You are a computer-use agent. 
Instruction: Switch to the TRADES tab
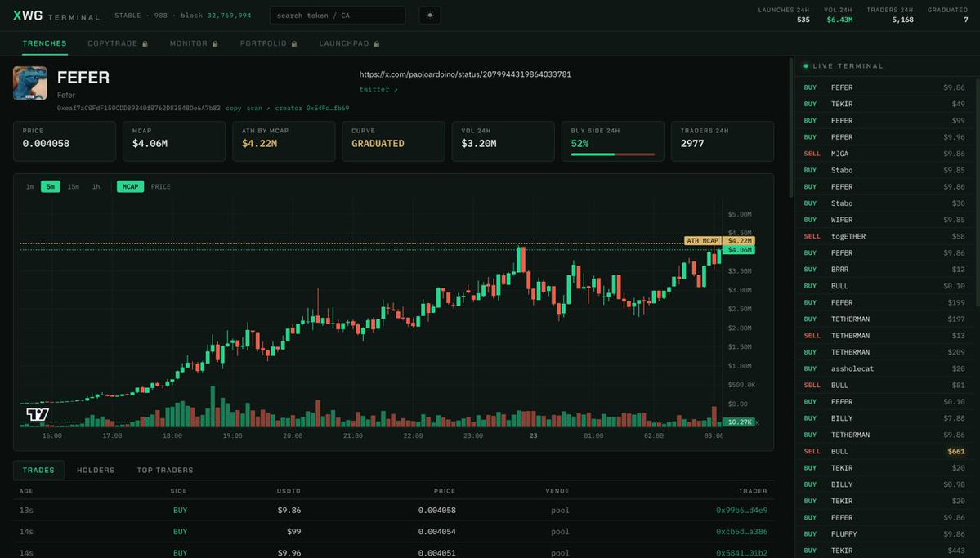click(x=38, y=470)
